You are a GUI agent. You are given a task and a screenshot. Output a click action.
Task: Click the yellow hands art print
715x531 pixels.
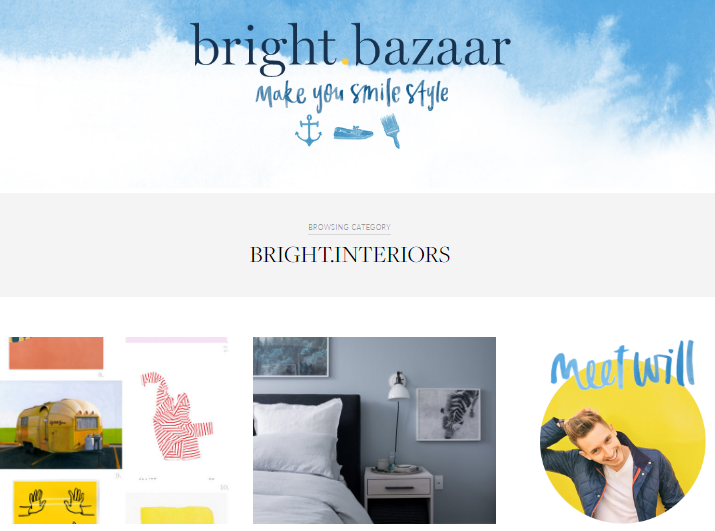click(x=55, y=502)
